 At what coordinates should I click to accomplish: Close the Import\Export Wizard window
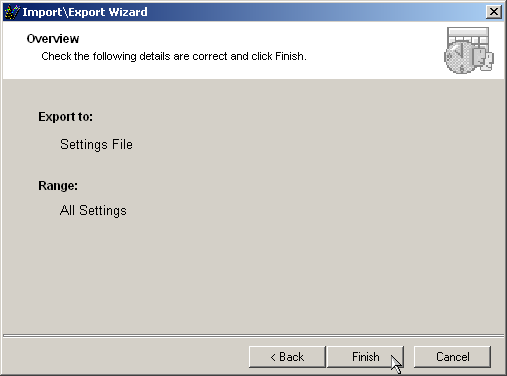pyautogui.click(x=494, y=12)
